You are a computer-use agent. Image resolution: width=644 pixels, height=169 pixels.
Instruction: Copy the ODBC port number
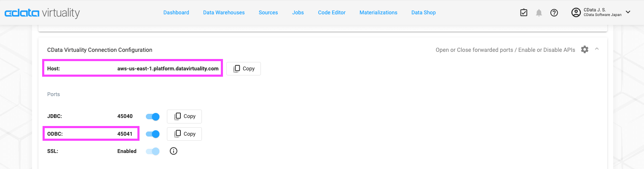pos(184,134)
